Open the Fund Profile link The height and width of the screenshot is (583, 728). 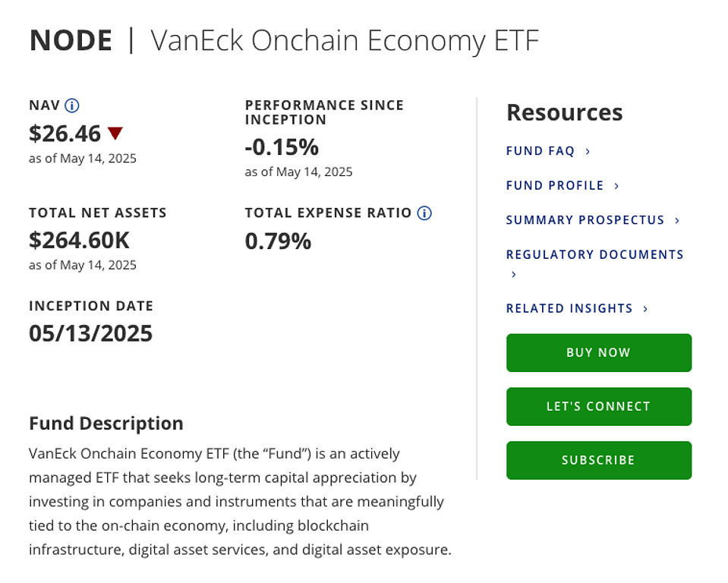pyautogui.click(x=555, y=185)
